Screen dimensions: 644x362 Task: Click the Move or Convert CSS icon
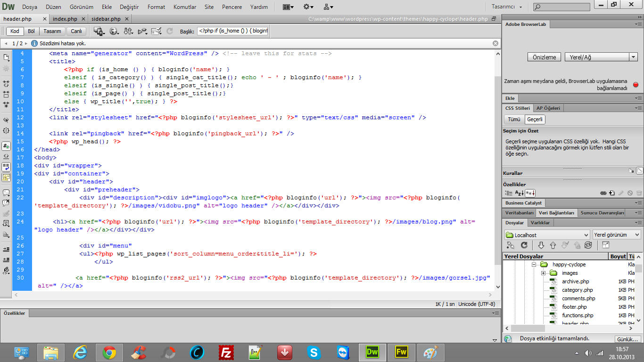(6, 234)
